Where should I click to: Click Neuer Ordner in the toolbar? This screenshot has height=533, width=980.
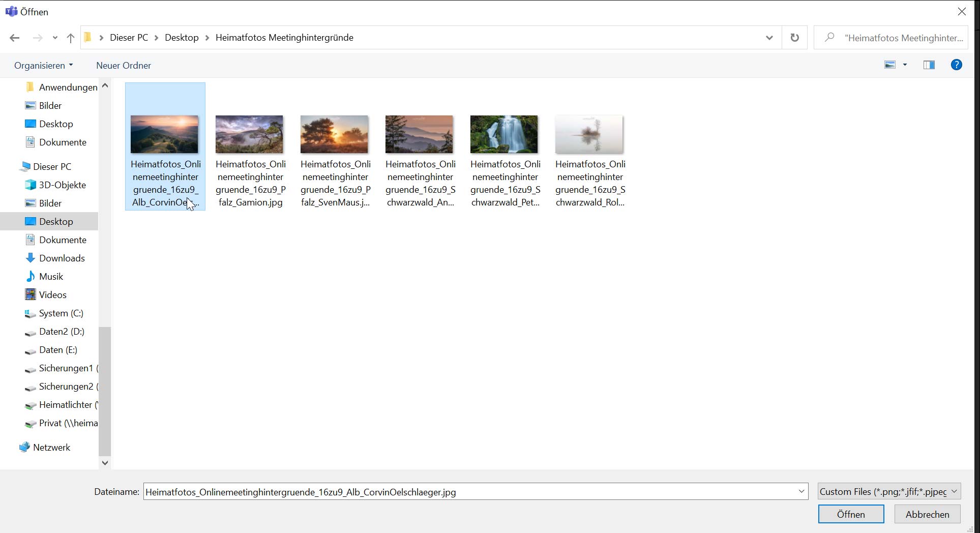click(x=123, y=65)
